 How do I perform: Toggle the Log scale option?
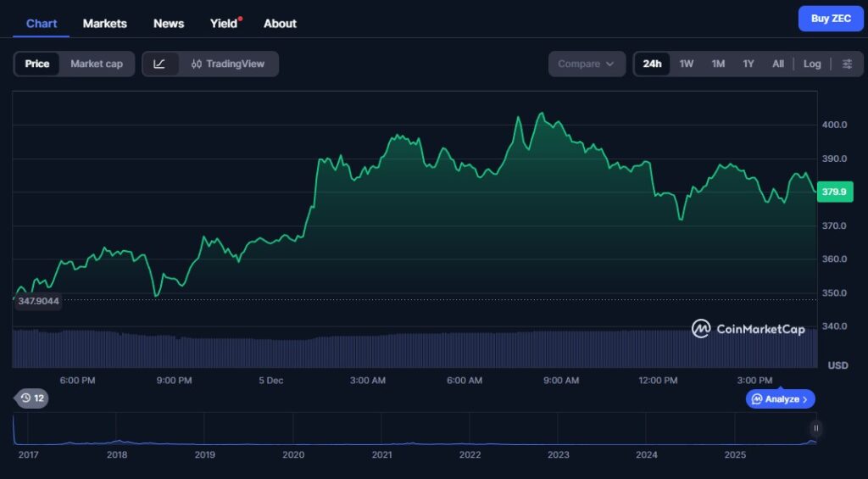811,64
